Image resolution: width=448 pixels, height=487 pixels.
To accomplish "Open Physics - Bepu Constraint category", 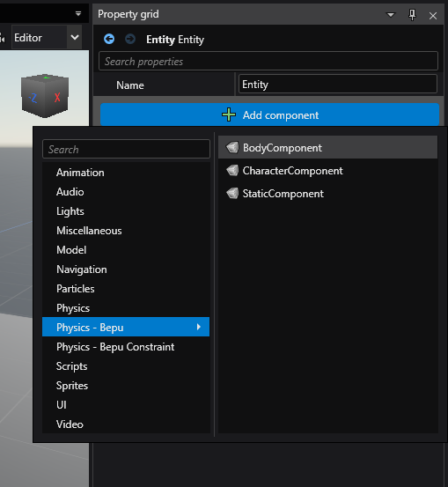I will coord(126,347).
